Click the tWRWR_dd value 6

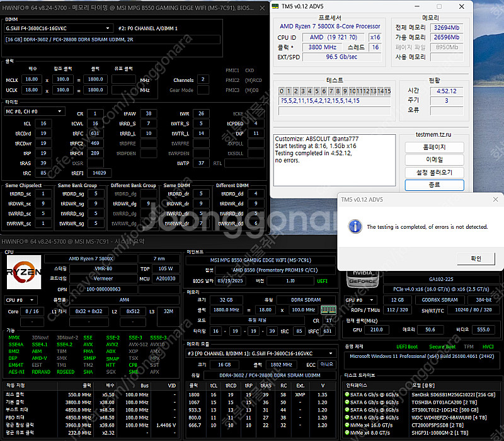[256, 223]
